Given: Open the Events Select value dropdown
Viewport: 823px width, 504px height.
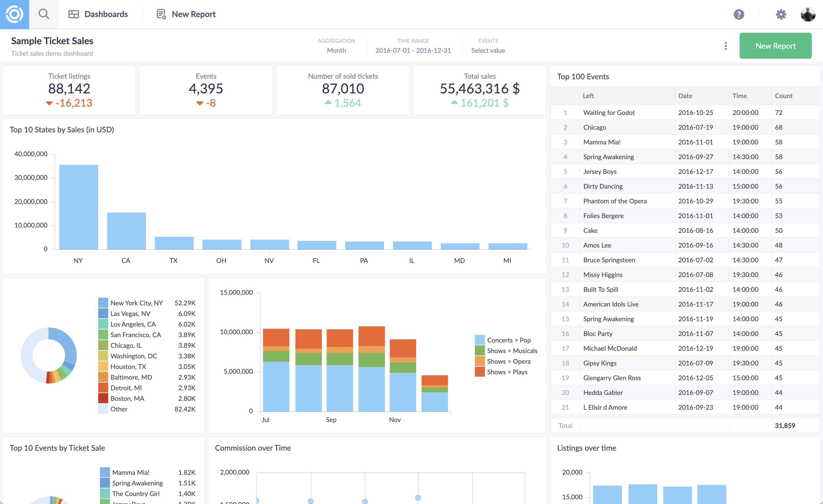Looking at the screenshot, I should (488, 46).
